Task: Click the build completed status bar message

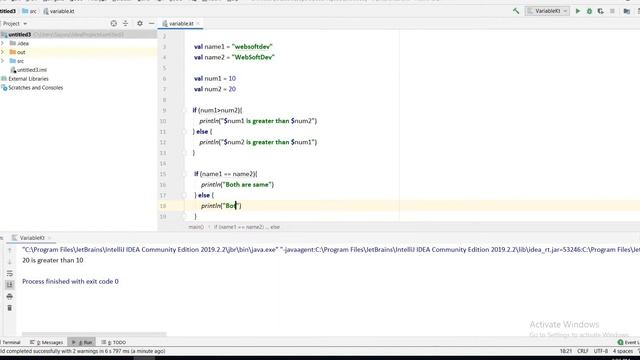Action: (x=83, y=351)
